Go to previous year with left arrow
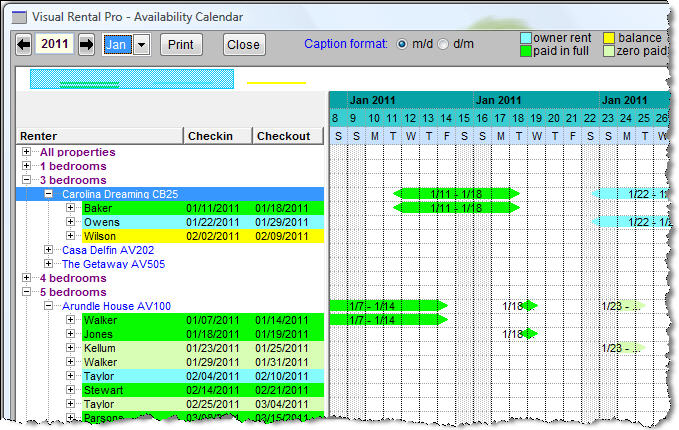The image size is (679, 430). pyautogui.click(x=24, y=45)
